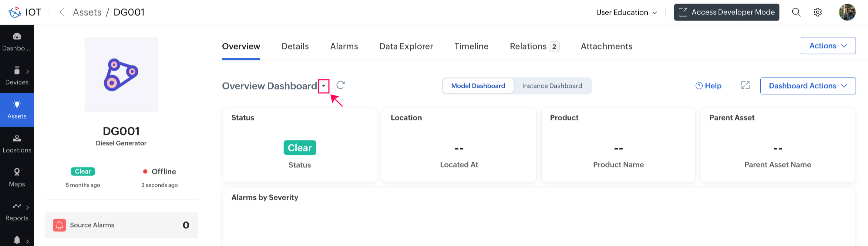Open the settings gear icon

click(x=817, y=12)
